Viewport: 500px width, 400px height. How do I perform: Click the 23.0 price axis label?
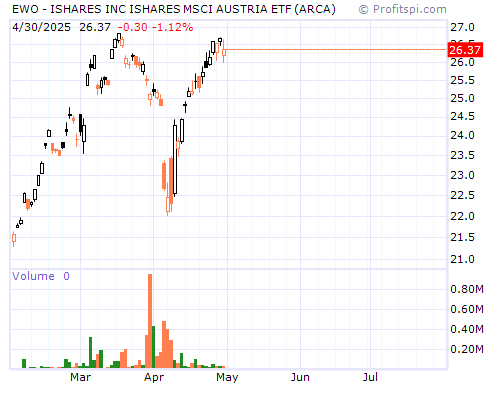[x=462, y=175]
